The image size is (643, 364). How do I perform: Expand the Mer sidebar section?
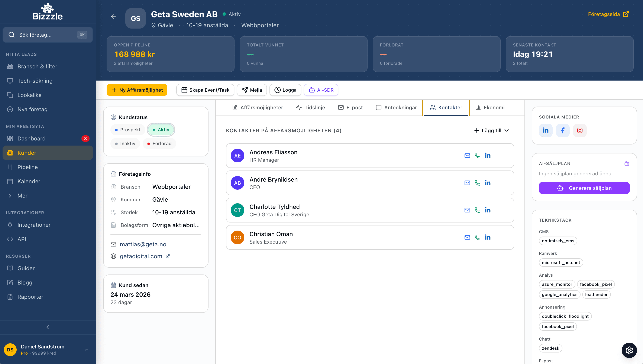[x=22, y=195]
